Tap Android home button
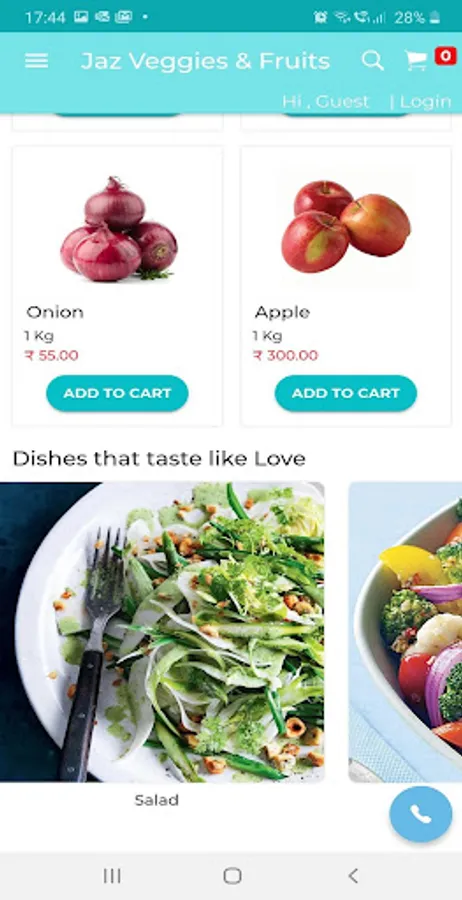Screen dimensions: 462x900 pyautogui.click(x=232, y=876)
